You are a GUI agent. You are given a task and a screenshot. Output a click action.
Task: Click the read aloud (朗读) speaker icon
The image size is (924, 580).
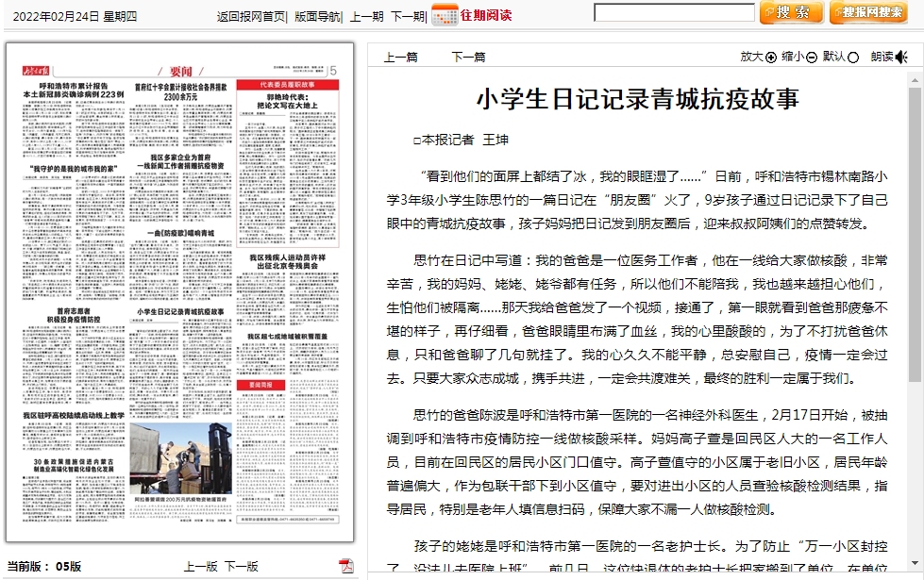(x=902, y=57)
